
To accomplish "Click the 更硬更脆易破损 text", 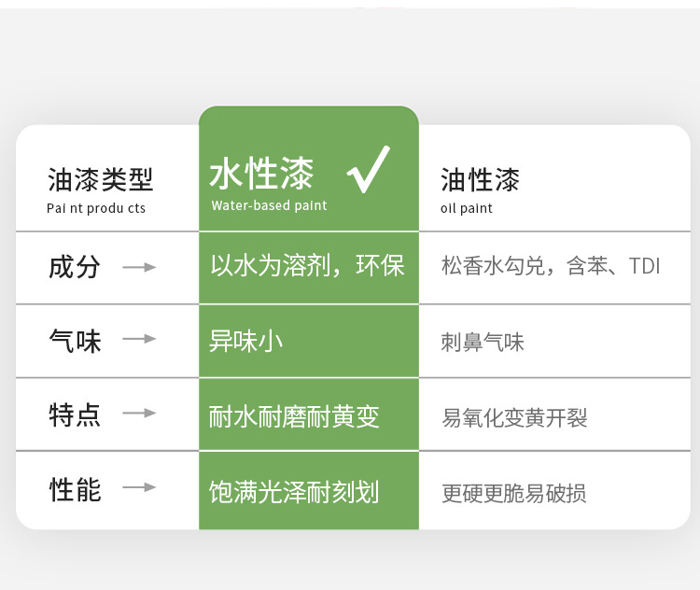I will coord(514,493).
